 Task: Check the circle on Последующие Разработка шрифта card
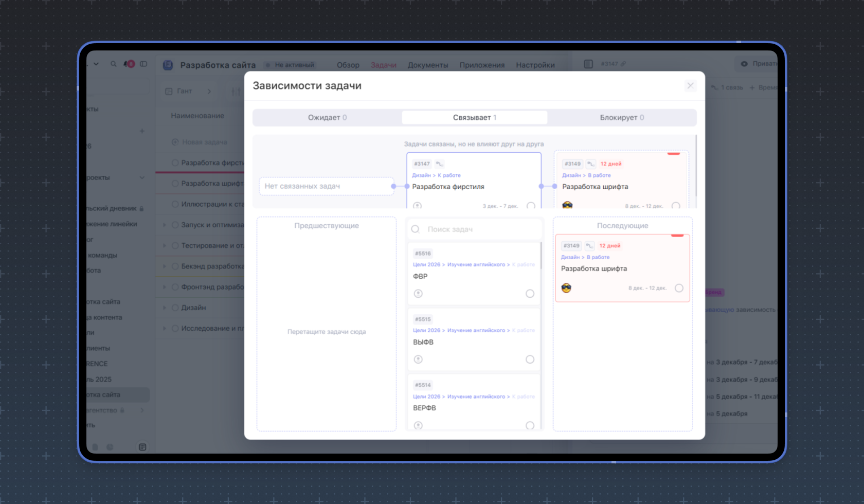679,288
